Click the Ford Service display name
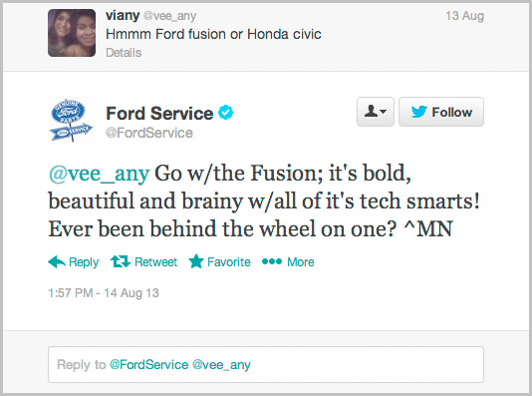Viewport: 532px width, 396px height. click(159, 113)
